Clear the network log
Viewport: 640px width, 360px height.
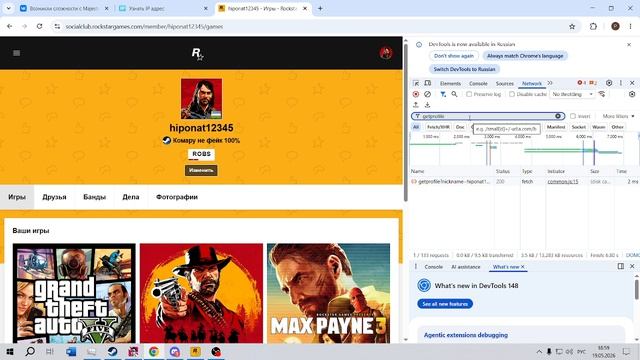[427, 94]
